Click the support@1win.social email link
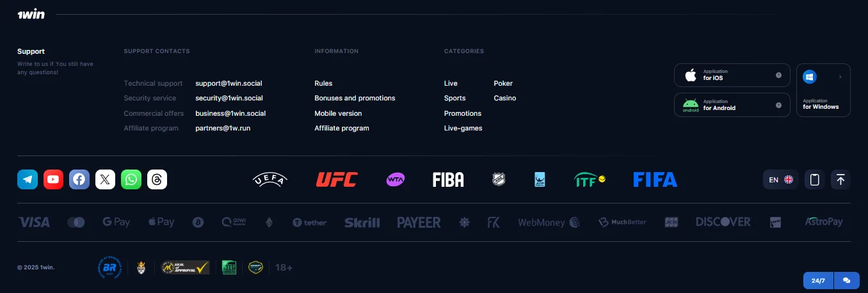This screenshot has height=293, width=868. (x=229, y=84)
